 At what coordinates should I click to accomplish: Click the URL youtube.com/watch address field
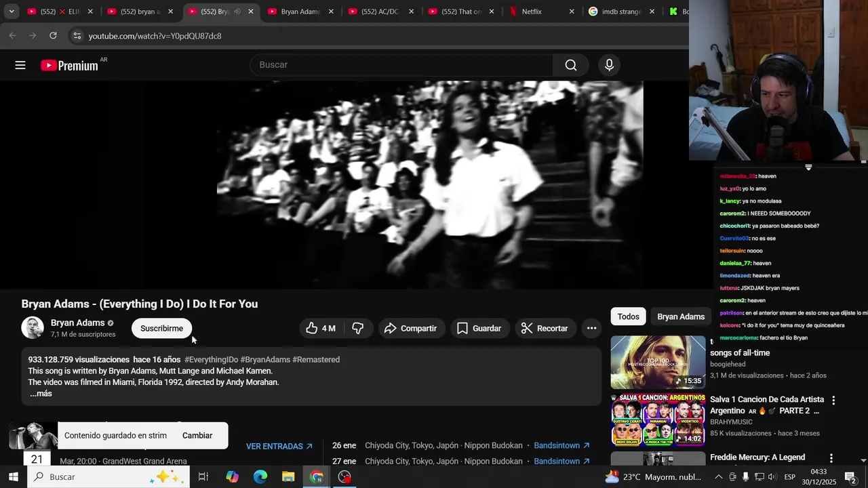click(155, 36)
